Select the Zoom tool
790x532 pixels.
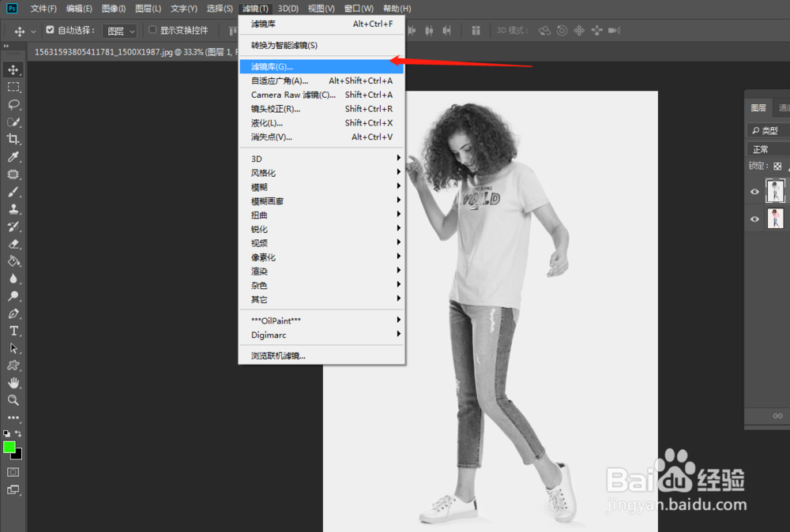(x=13, y=400)
